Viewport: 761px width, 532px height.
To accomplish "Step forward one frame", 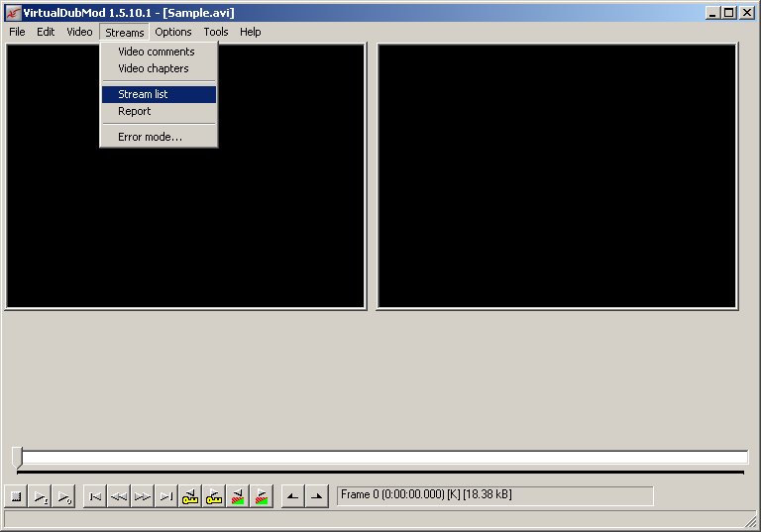I will click(143, 496).
